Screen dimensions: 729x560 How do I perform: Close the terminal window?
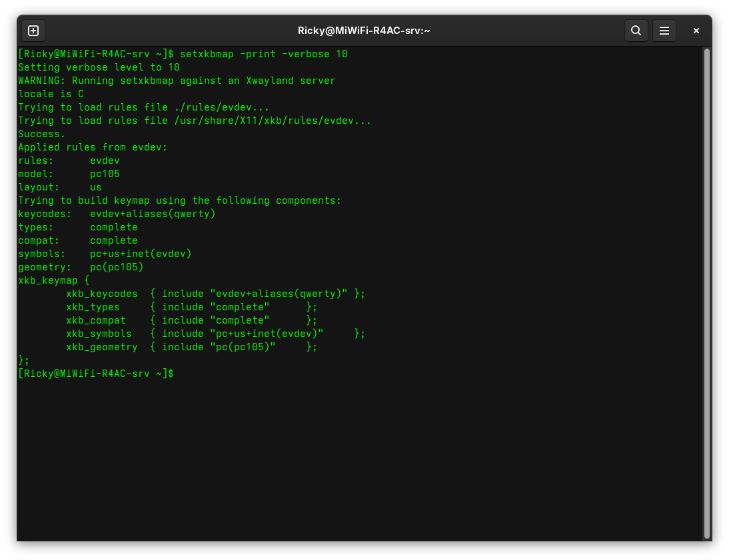pos(696,31)
